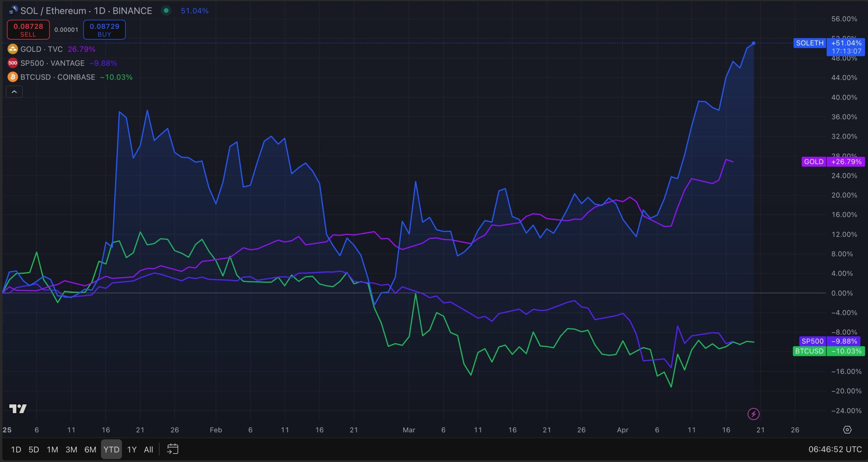
Task: Click the SOL/Ethereum pair icon
Action: 13,11
